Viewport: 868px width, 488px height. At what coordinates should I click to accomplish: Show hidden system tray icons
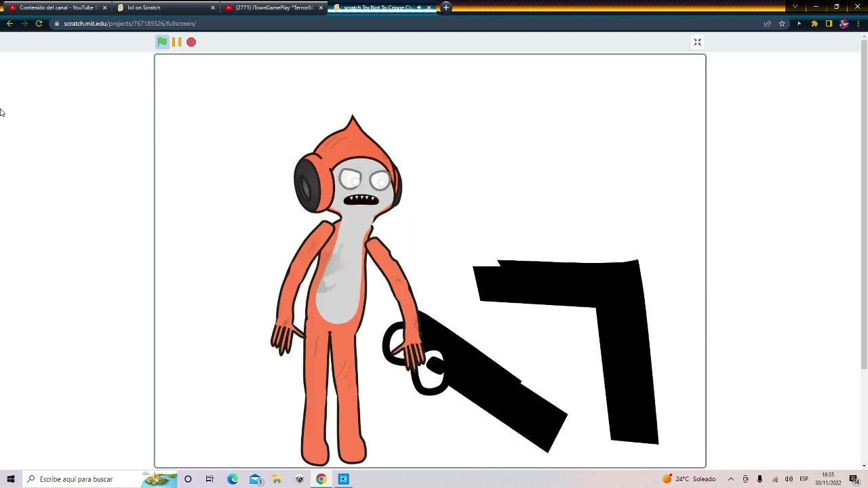point(731,479)
